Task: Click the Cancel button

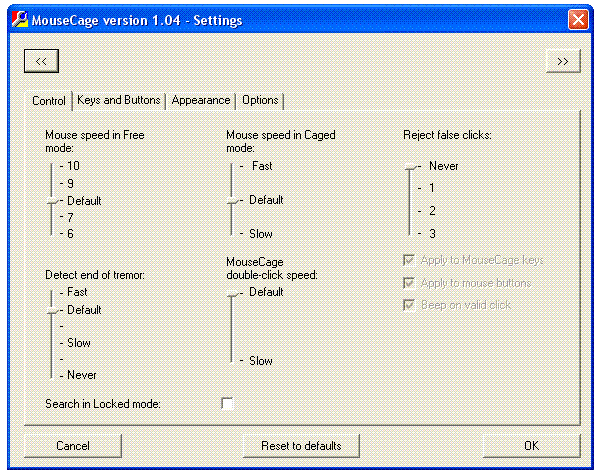Action: tap(73, 446)
